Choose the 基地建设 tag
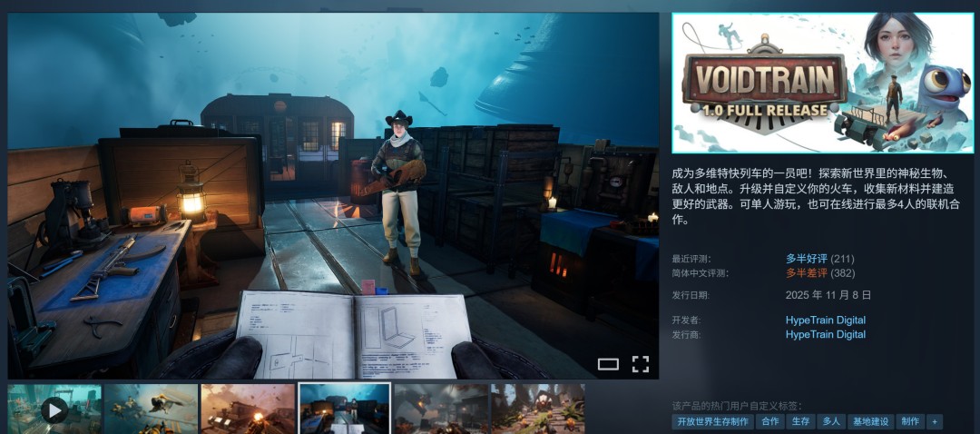Viewport: 980px width, 434px height. click(871, 421)
